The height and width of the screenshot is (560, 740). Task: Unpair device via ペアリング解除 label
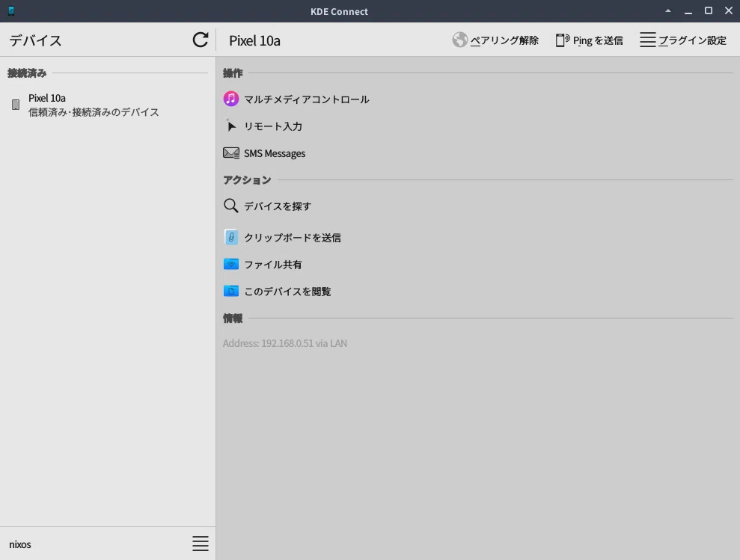tap(504, 40)
